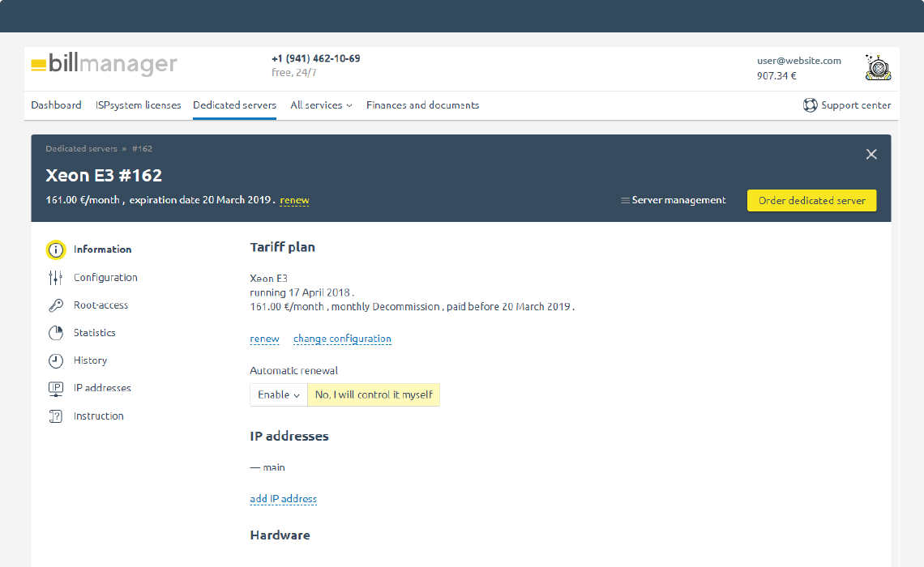This screenshot has height=567, width=924.
Task: Click the 'free, 24/7' text
Action: pos(294,72)
